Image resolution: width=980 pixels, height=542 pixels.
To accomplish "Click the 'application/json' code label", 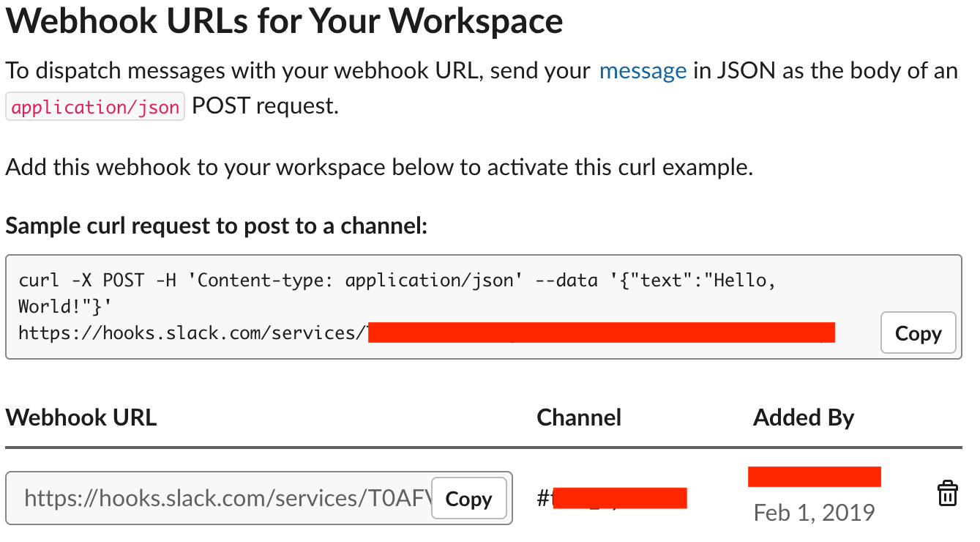I will (x=95, y=107).
